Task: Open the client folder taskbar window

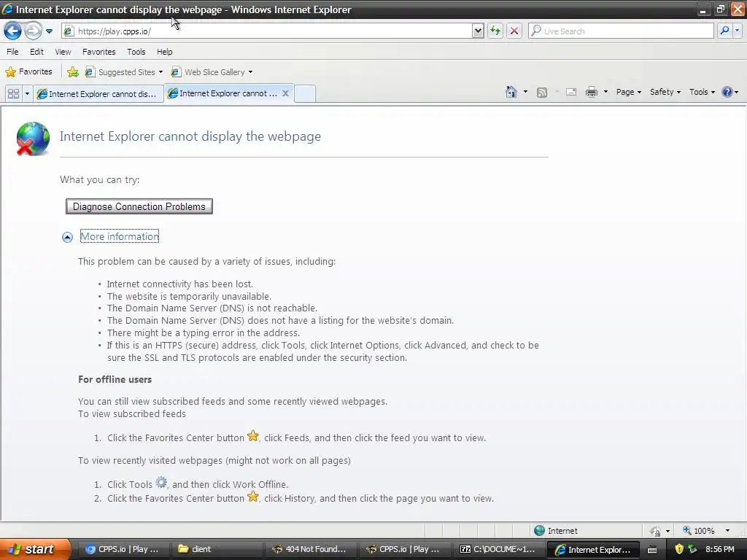Action: (x=217, y=549)
